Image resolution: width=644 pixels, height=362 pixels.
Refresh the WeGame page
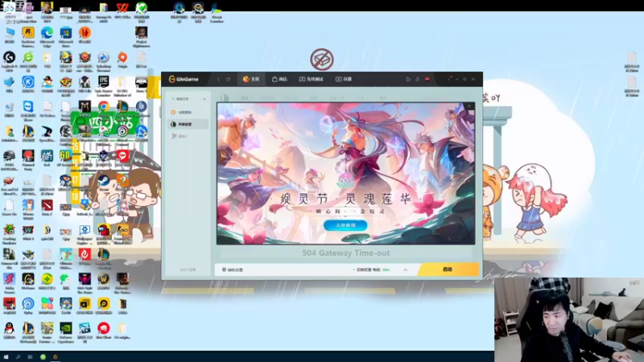[x=228, y=79]
